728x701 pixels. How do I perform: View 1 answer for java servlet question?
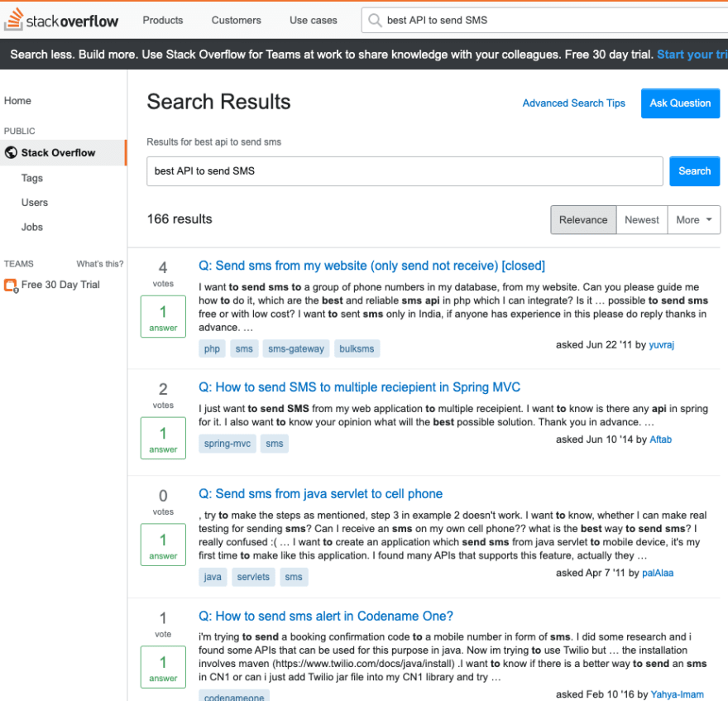pos(163,545)
